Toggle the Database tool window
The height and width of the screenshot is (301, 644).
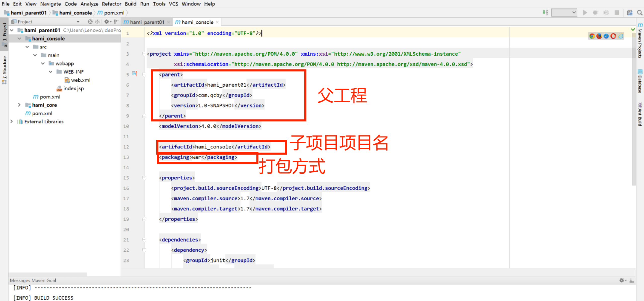640,82
